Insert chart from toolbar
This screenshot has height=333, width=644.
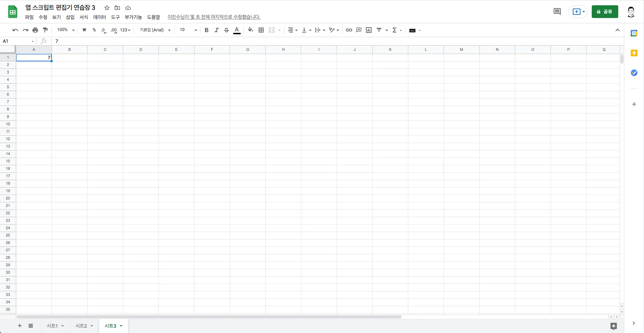369,30
